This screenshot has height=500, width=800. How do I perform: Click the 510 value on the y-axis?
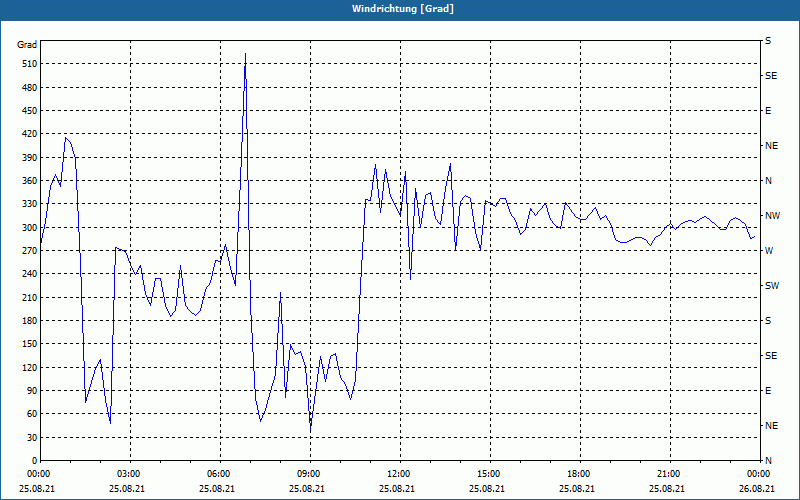(x=30, y=64)
